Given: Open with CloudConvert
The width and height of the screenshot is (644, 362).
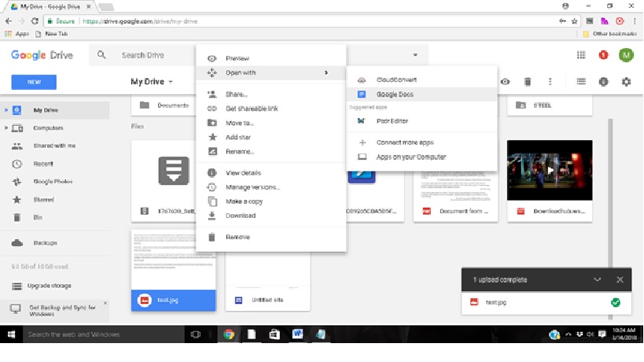Looking at the screenshot, I should coord(421,79).
